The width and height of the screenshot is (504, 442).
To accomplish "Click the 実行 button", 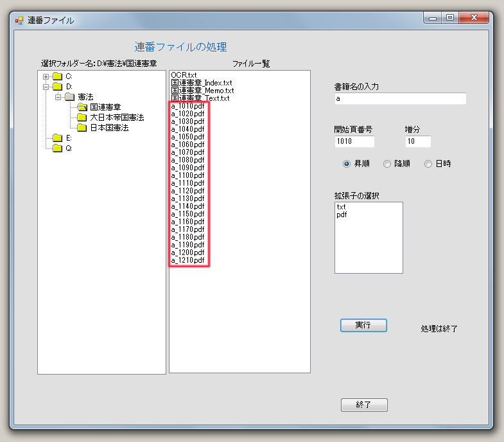I will (363, 325).
